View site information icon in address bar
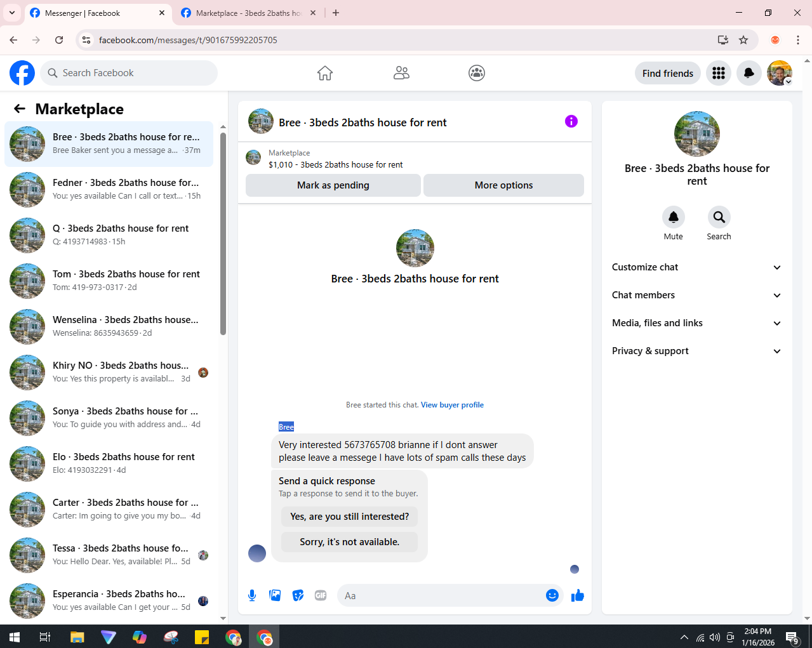Viewport: 812px width, 648px height. 86,40
